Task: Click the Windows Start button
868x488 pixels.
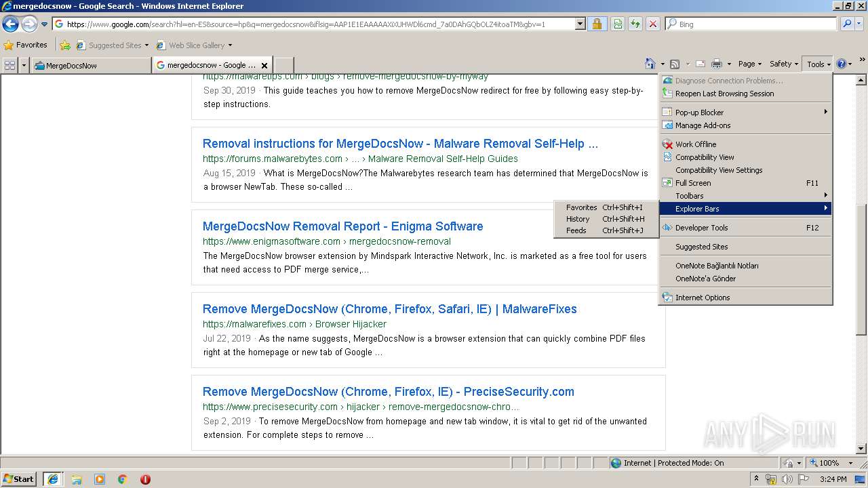Action: (x=19, y=479)
